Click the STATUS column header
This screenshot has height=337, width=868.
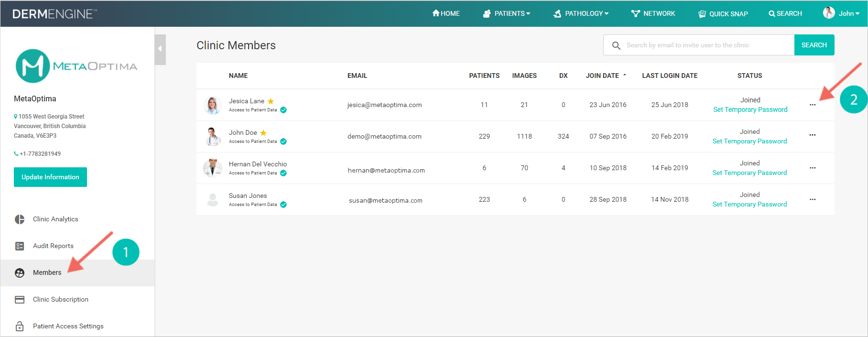click(749, 76)
